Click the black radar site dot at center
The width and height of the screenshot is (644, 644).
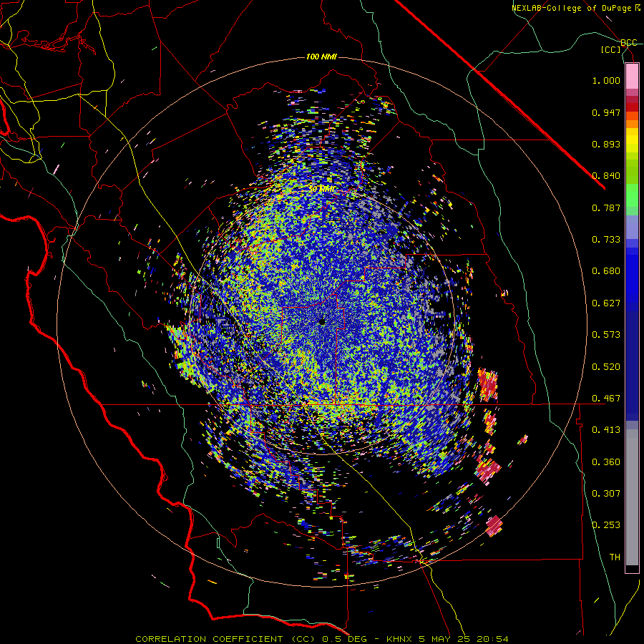click(x=322, y=322)
